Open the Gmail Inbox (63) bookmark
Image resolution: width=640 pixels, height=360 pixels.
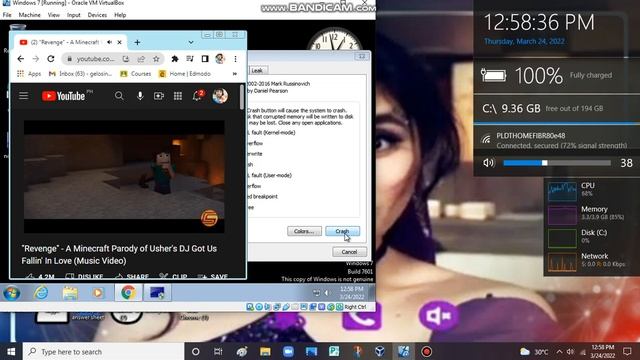(80, 74)
